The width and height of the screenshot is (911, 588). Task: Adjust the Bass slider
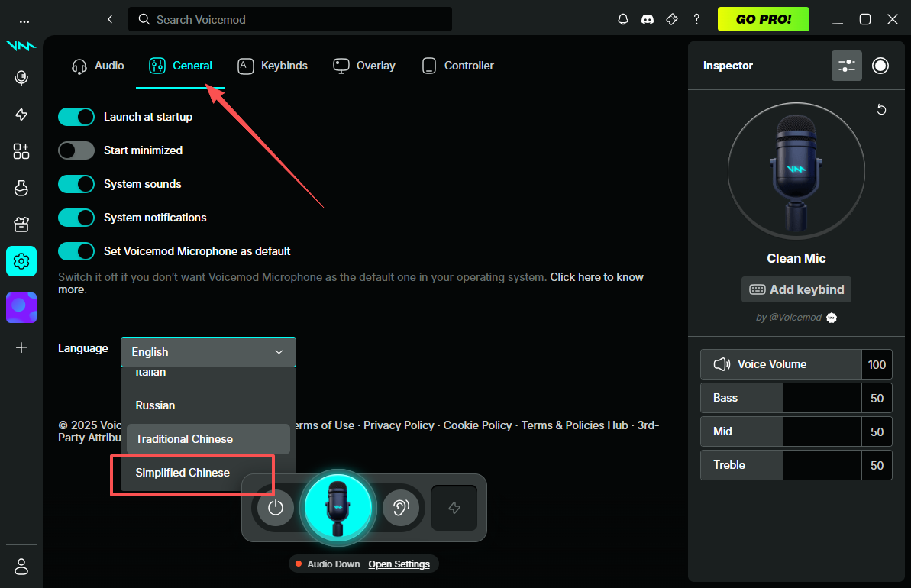[x=781, y=398]
